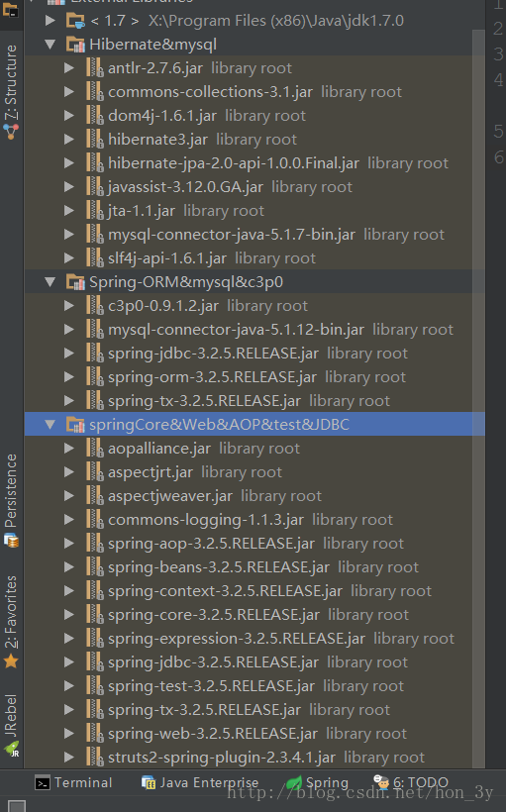Click the project tree vertical scrollbar
The width and height of the screenshot is (506, 812).
click(x=478, y=399)
